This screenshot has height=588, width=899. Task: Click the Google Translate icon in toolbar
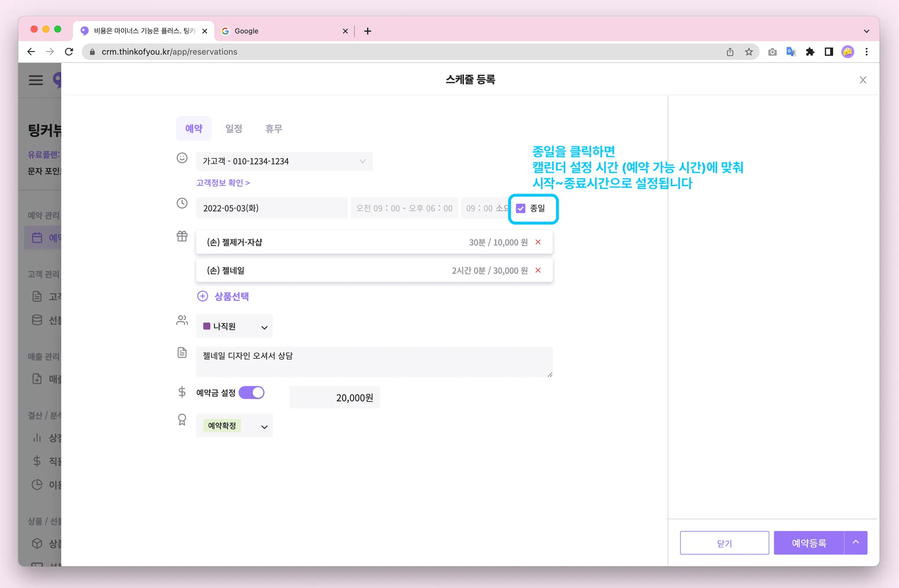coord(791,52)
